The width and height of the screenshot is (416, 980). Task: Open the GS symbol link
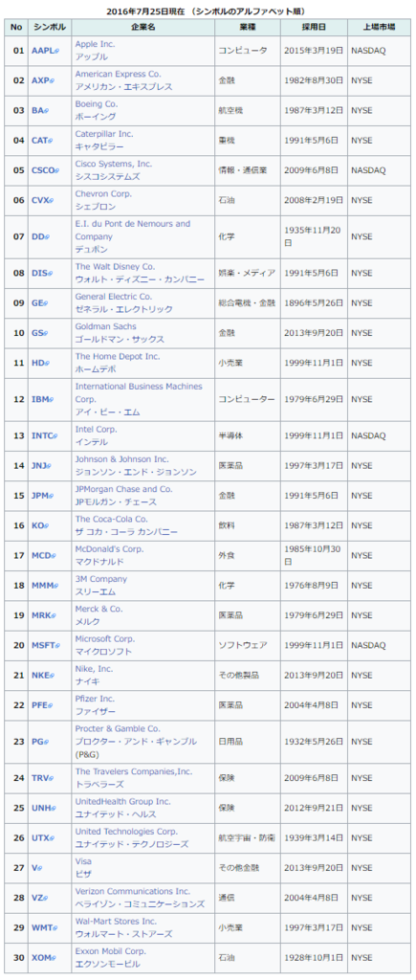39,333
